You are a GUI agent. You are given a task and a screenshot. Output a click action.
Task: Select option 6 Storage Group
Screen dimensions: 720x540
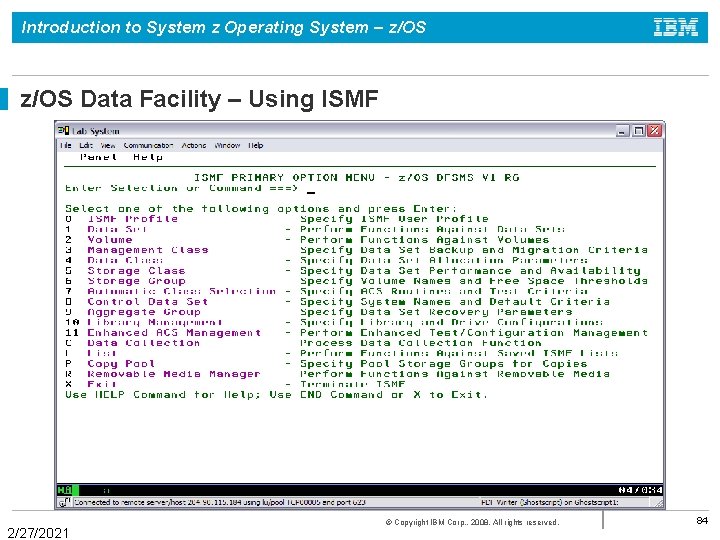point(125,281)
